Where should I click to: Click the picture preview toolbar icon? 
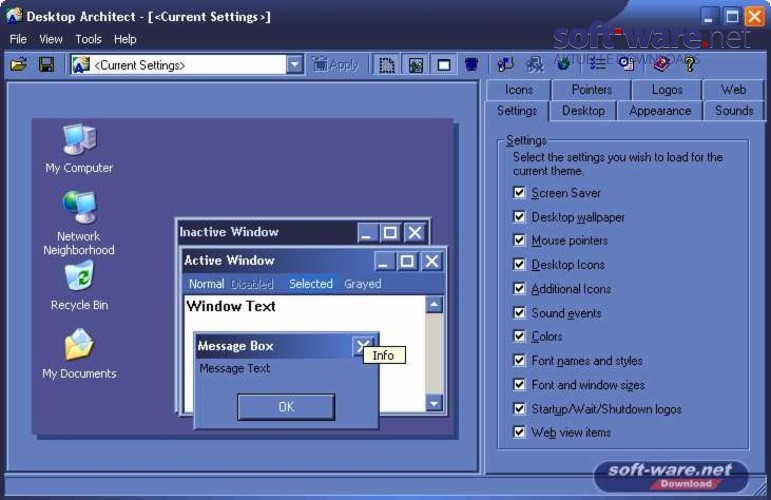(x=415, y=65)
